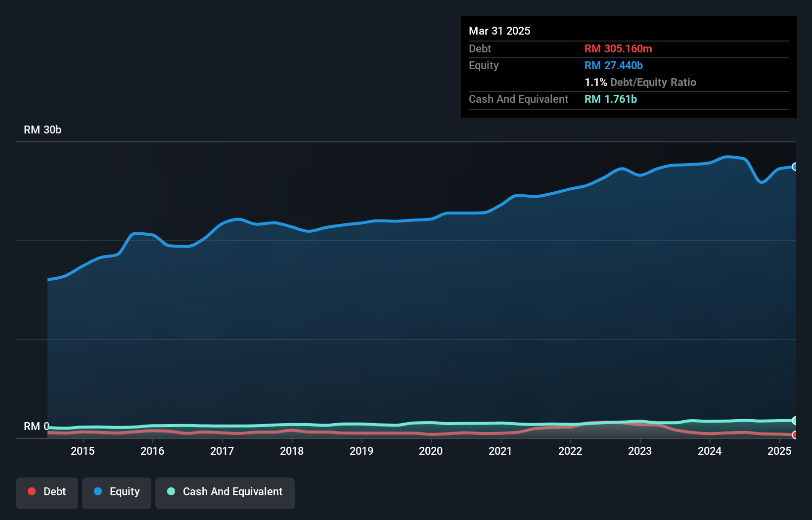Toggle the Cash And Equivalent legend button
The width and height of the screenshot is (812, 520).
[x=225, y=493]
